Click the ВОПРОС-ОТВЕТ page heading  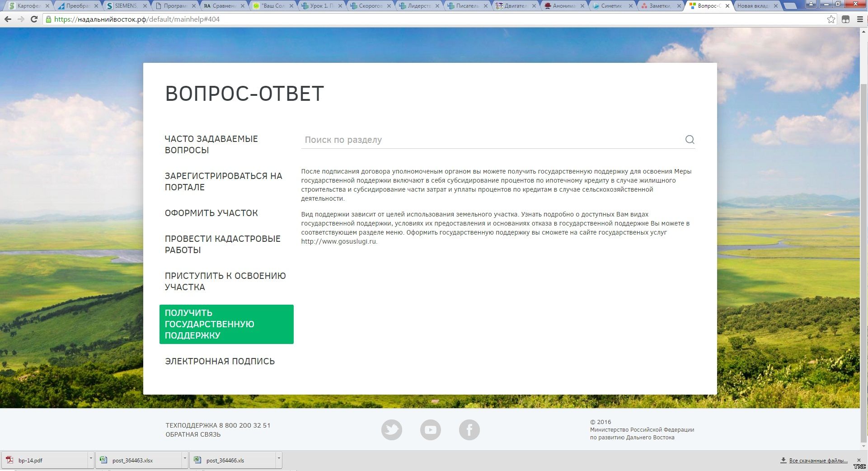click(244, 94)
